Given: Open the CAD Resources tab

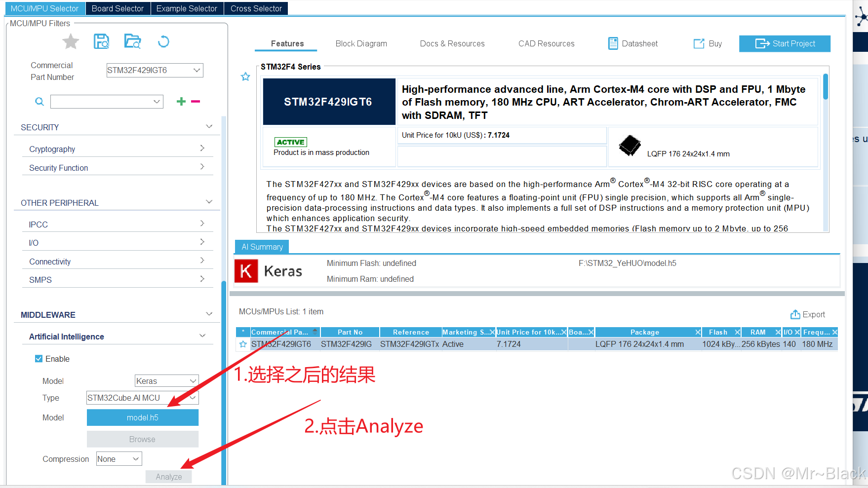Looking at the screenshot, I should click(546, 43).
